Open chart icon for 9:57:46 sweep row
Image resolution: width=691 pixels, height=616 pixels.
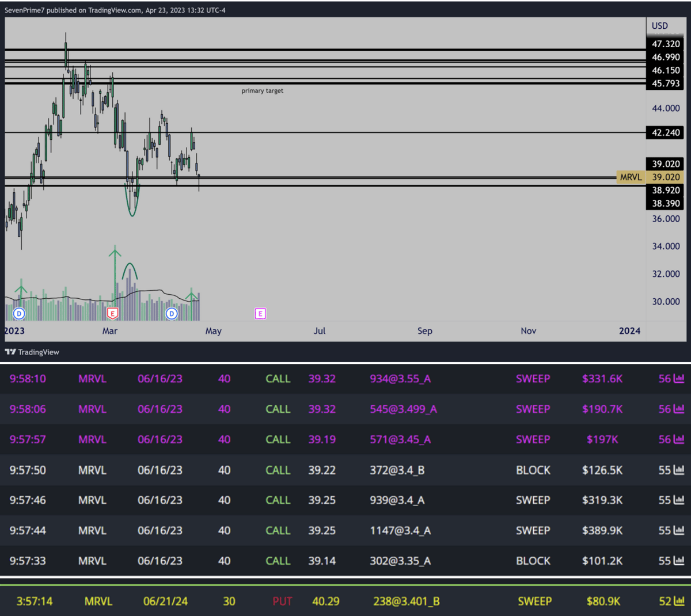(x=679, y=500)
